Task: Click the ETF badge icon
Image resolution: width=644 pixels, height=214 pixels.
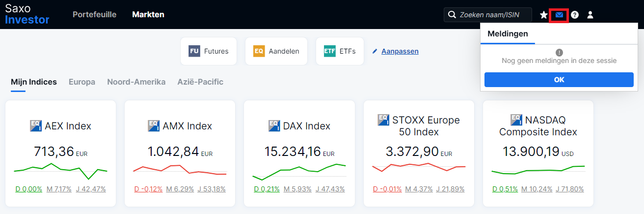Action: coord(330,51)
